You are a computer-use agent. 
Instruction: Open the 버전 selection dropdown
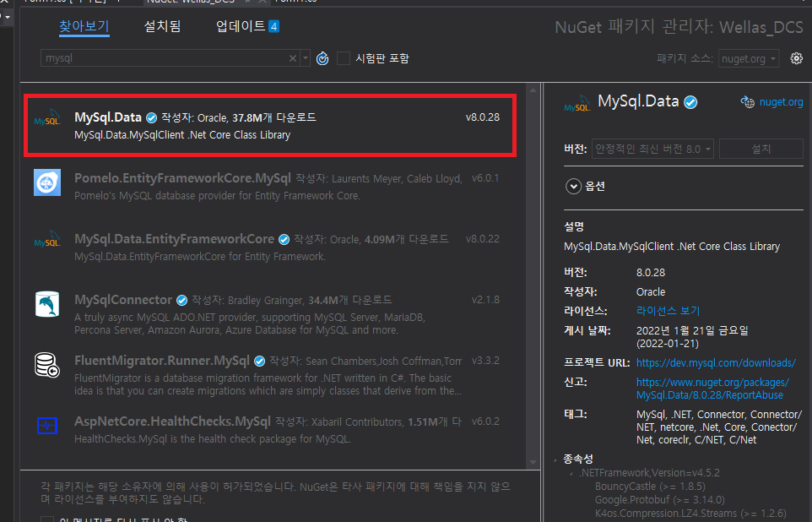(652, 149)
